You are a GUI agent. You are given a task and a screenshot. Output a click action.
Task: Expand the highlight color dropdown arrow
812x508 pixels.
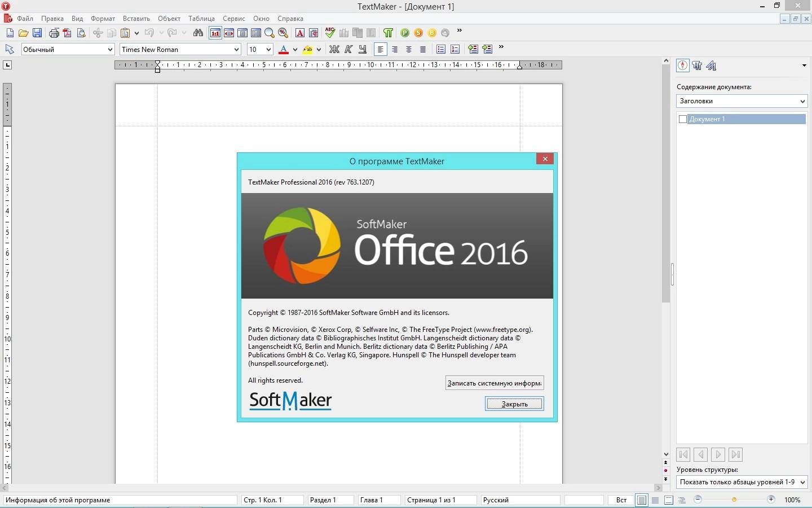coord(319,50)
